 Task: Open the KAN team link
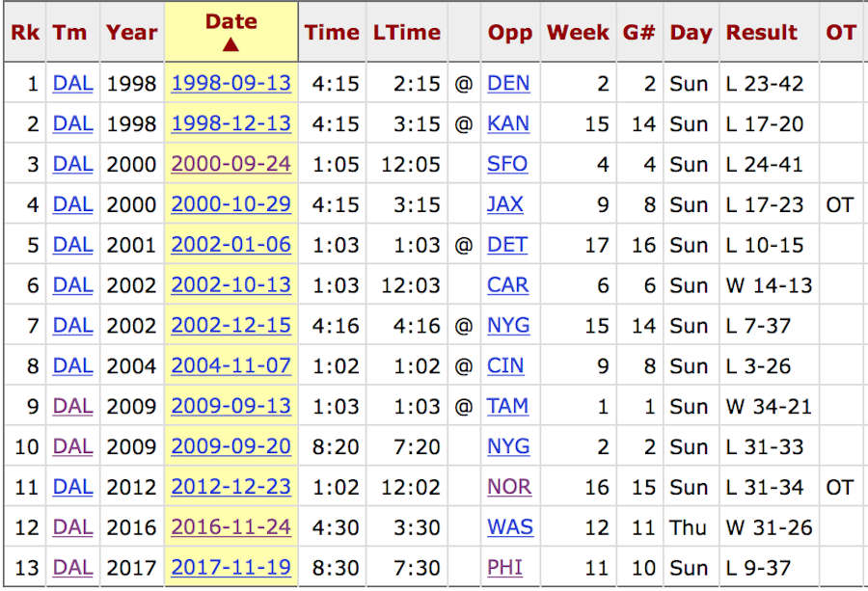[508, 124]
